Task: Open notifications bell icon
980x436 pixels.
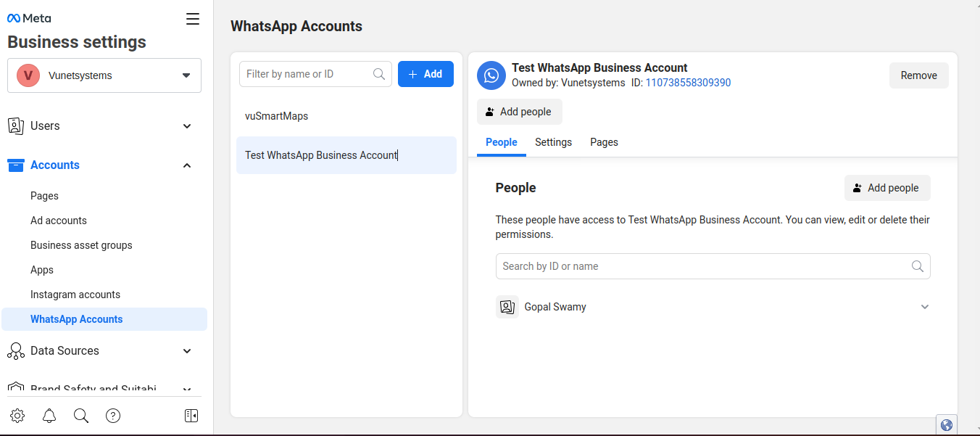Action: (x=49, y=416)
